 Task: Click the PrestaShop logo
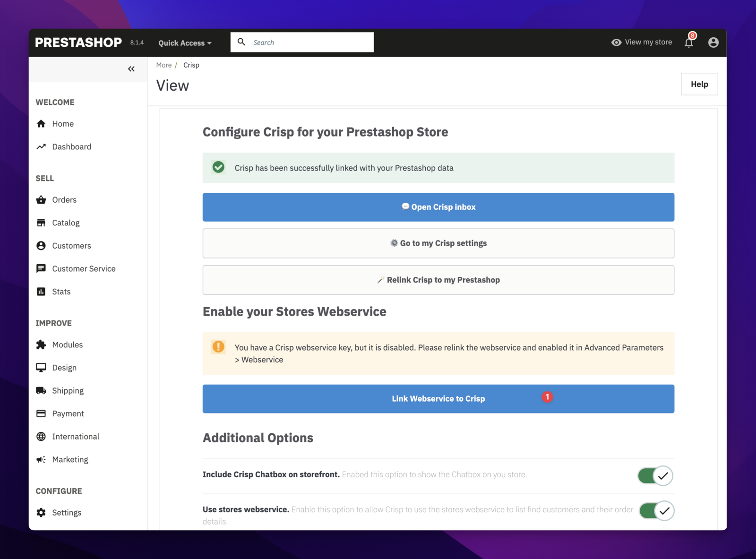(78, 43)
